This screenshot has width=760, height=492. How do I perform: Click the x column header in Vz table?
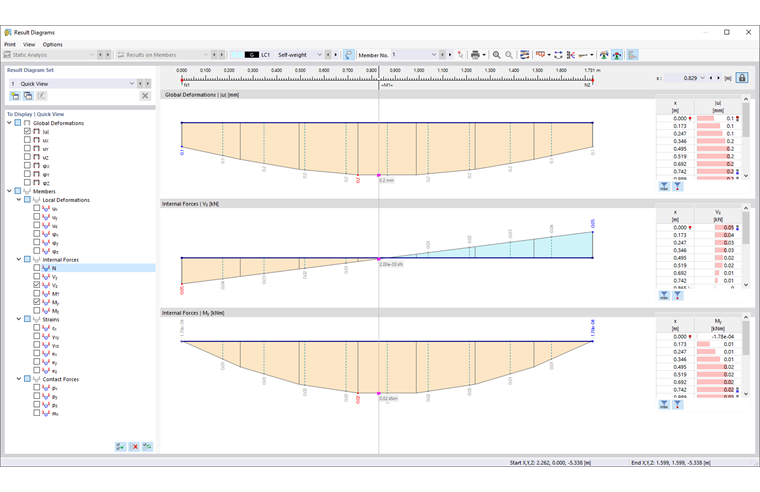point(675,215)
